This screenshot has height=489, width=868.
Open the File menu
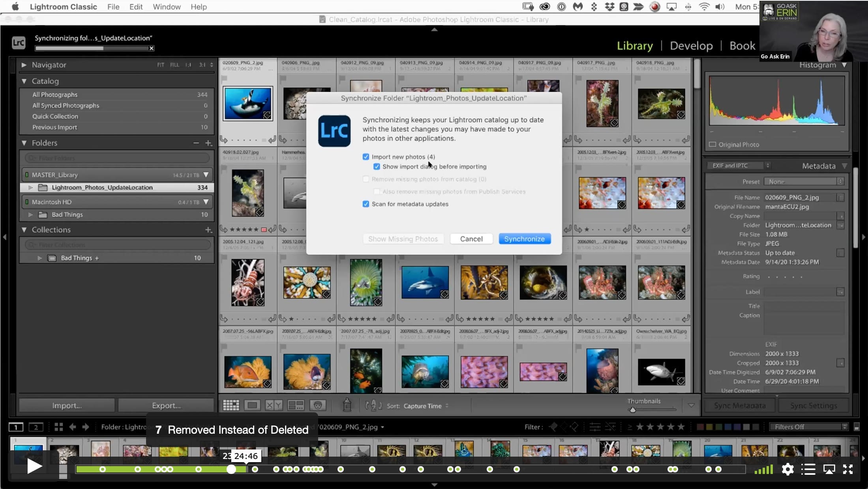pos(113,7)
